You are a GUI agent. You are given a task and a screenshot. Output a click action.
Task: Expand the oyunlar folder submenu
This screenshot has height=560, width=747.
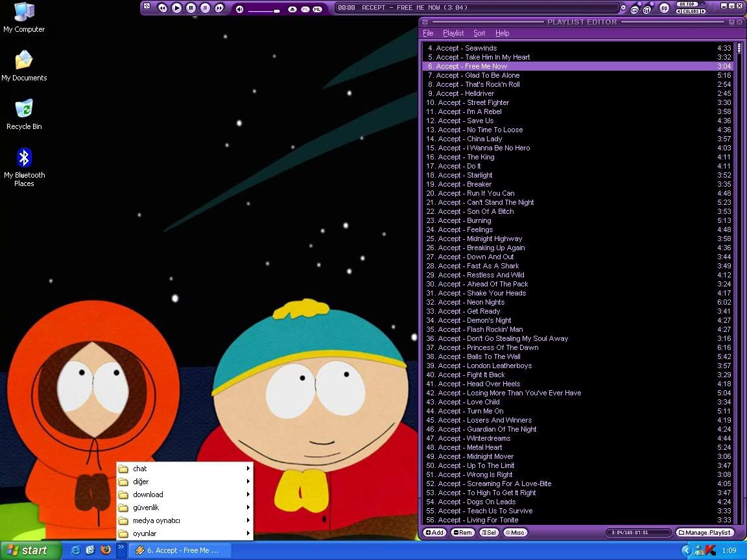185,533
